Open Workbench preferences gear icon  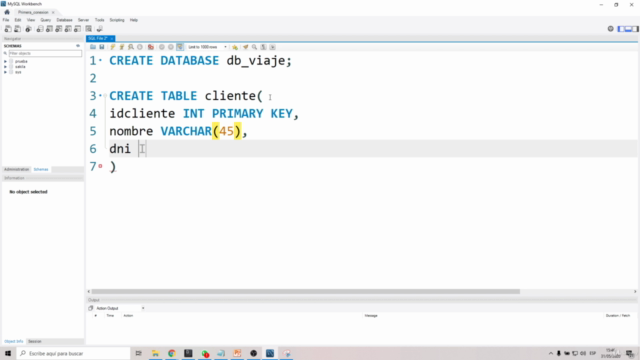coord(610,29)
